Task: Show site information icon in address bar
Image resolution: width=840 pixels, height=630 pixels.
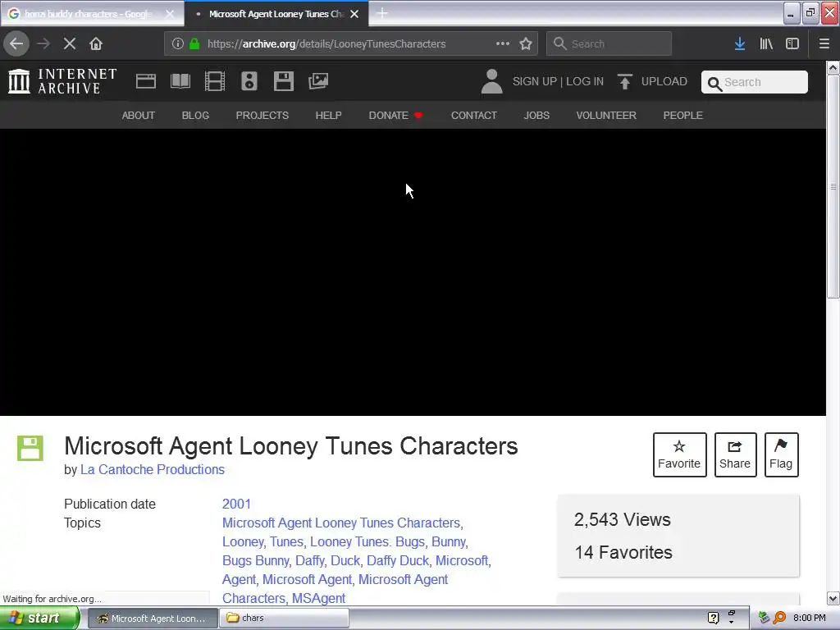Action: coord(178,43)
